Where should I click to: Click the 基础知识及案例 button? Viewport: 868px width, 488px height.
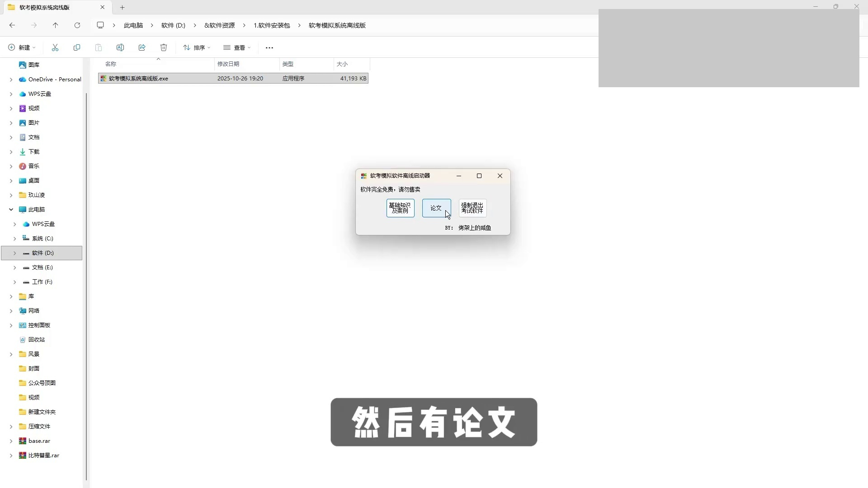pyautogui.click(x=400, y=208)
